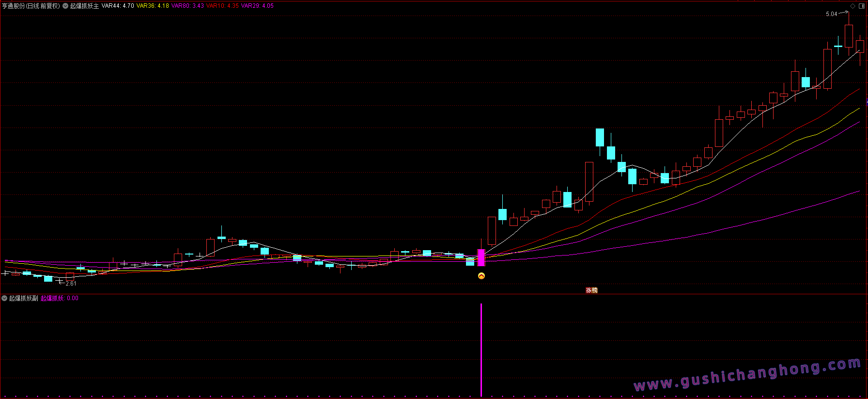Open the gushichanghong.com watermark link
868x399 pixels.
point(747,376)
